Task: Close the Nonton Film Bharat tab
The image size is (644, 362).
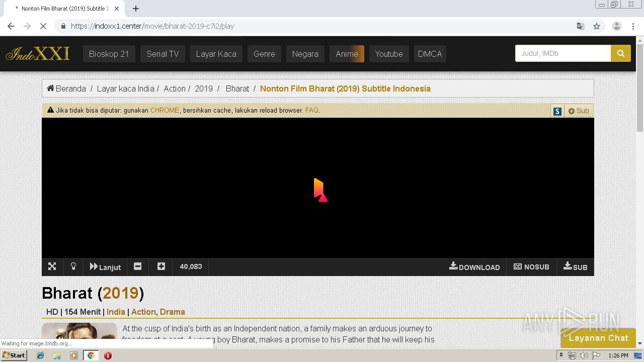Action: click(116, 9)
